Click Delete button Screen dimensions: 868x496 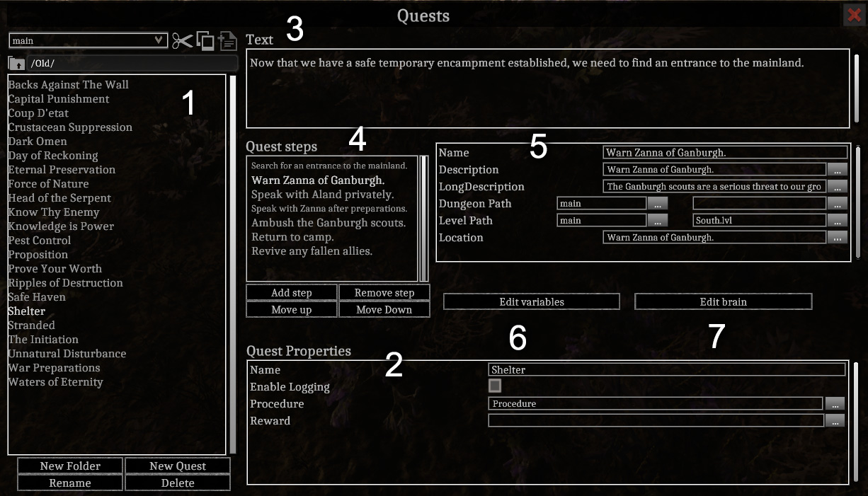(x=178, y=483)
